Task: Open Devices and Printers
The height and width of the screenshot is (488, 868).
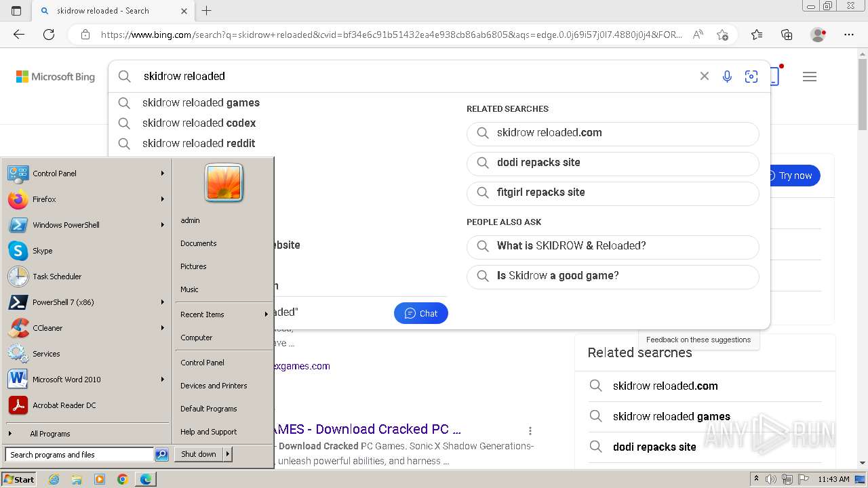Action: coord(224,386)
